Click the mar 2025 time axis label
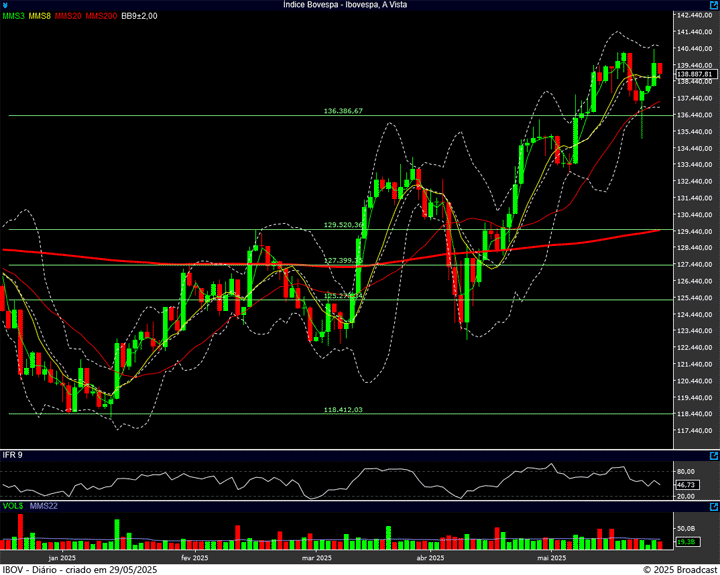The width and height of the screenshot is (720, 575). click(316, 558)
